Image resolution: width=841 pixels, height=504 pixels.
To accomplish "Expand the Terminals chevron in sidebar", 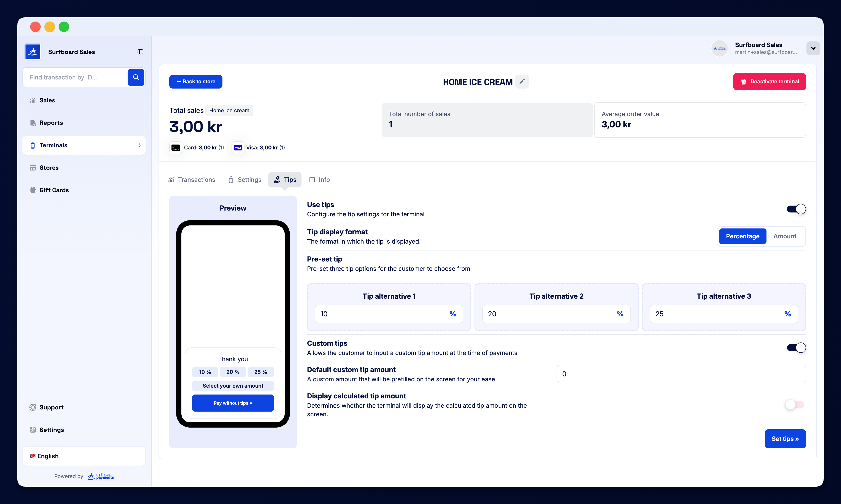I will (x=139, y=145).
